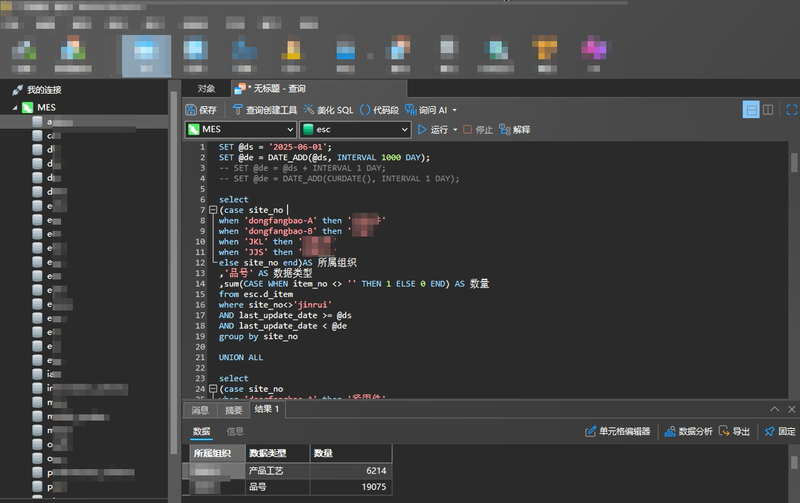Switch to the 对象 tab
800x503 pixels.
coord(206,89)
